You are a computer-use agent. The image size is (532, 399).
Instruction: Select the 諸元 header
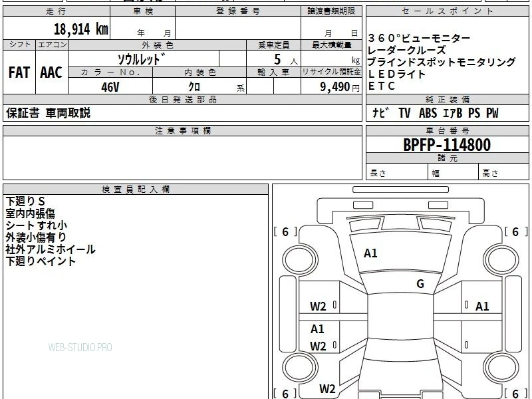tap(447, 158)
